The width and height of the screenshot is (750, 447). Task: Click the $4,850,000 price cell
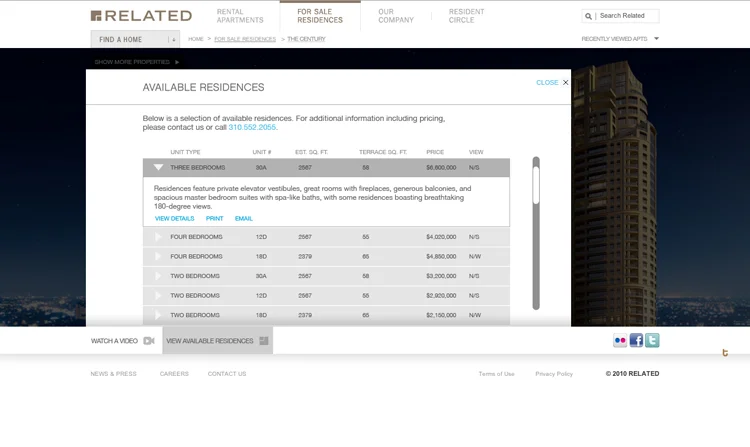tap(441, 257)
